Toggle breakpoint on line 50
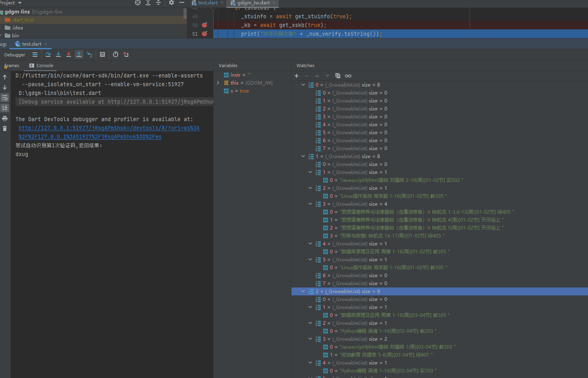This screenshot has height=378, width=588. (x=204, y=25)
